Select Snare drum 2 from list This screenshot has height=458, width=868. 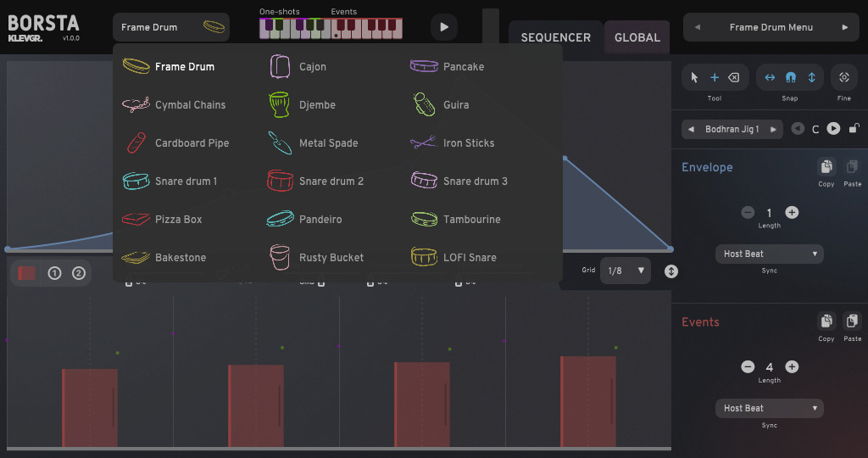click(x=315, y=182)
